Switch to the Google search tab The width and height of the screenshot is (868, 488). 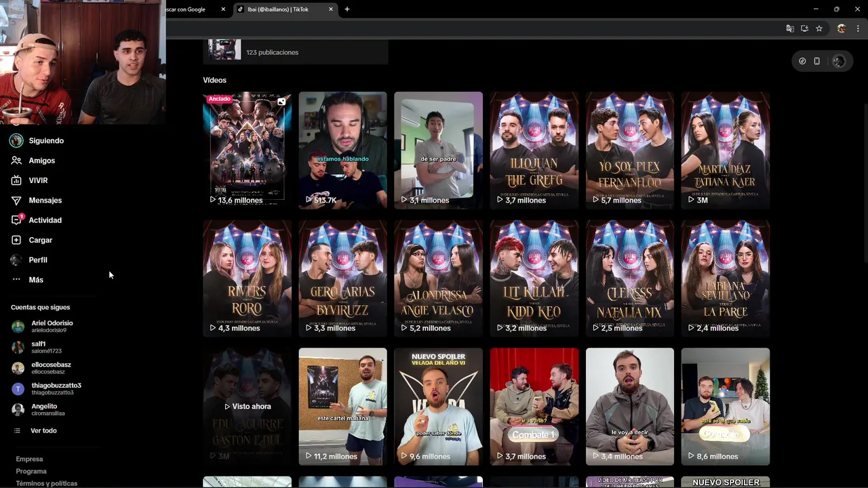coord(193,9)
